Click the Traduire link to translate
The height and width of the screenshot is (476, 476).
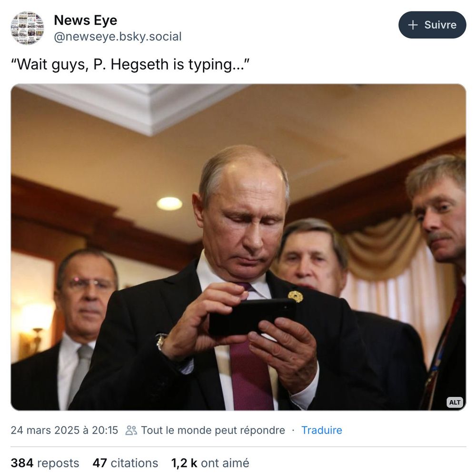pos(322,430)
